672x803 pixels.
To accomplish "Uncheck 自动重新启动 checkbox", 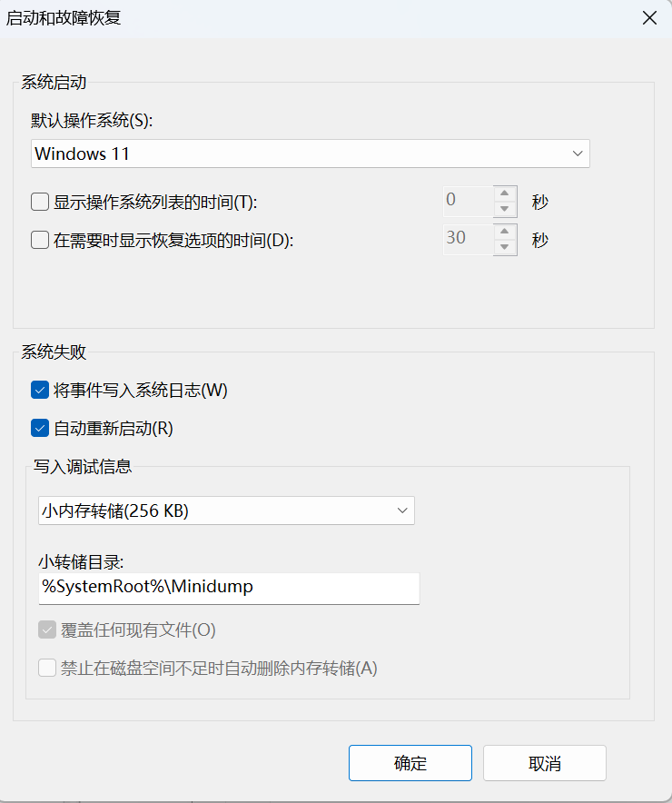I will pyautogui.click(x=40, y=428).
